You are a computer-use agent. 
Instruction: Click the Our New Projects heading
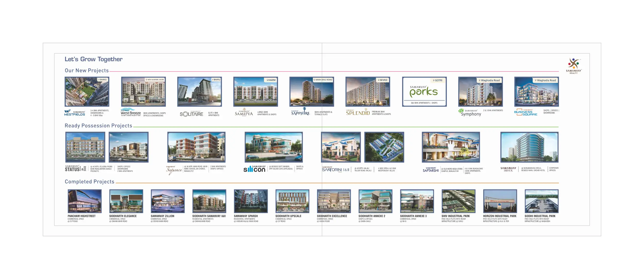coord(87,71)
